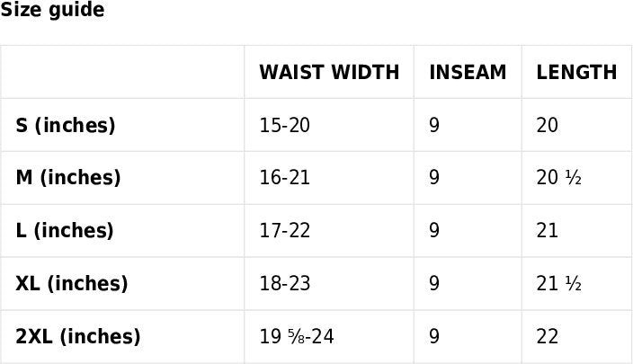This screenshot has height=364, width=633.
Task: Click the INSEAM column header
Action: tap(468, 73)
